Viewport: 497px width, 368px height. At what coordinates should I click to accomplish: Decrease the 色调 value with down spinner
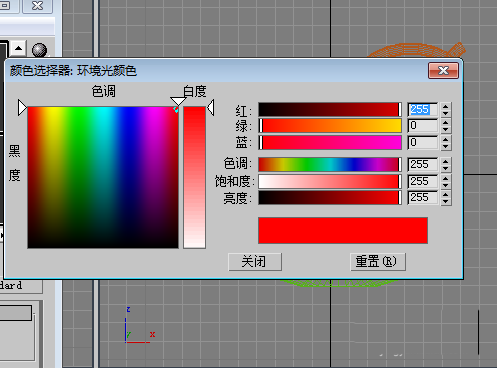pyautogui.click(x=446, y=168)
